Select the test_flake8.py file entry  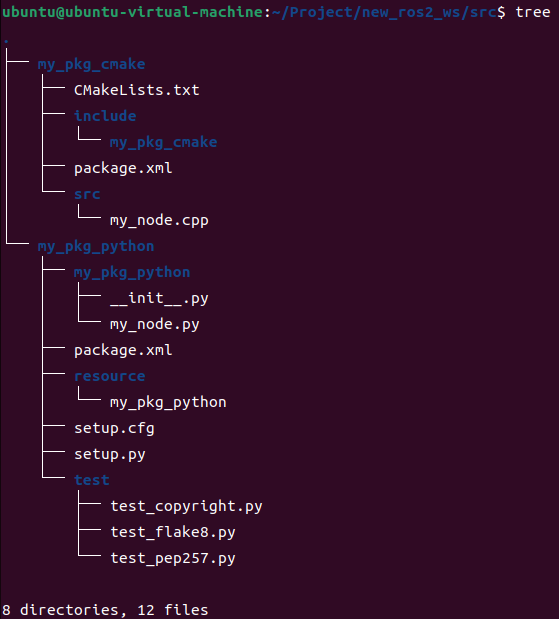(173, 532)
